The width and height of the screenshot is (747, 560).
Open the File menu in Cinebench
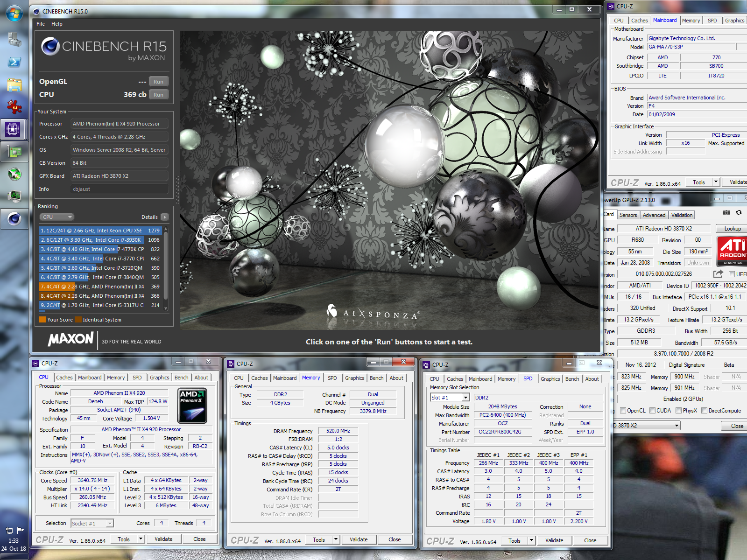[x=41, y=24]
